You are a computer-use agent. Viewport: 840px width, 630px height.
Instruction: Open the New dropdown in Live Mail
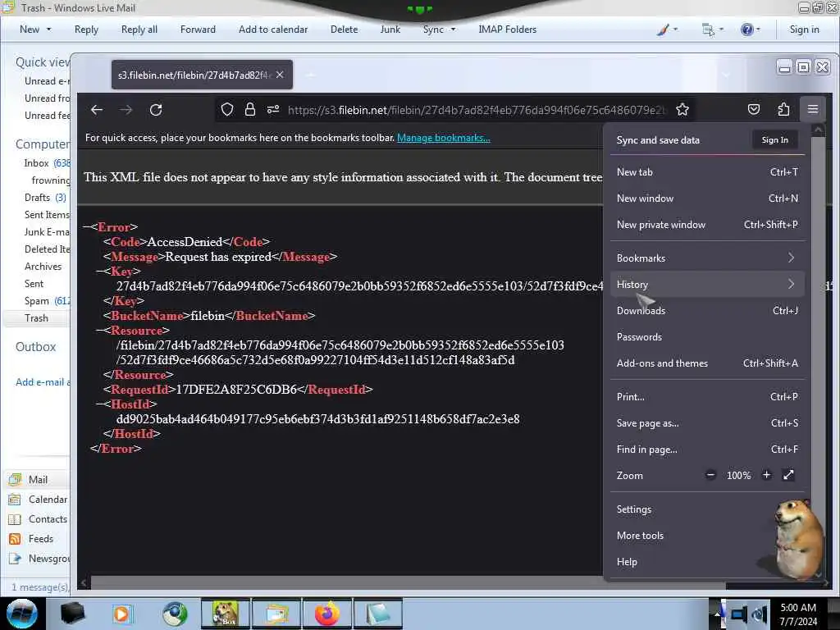(x=35, y=30)
